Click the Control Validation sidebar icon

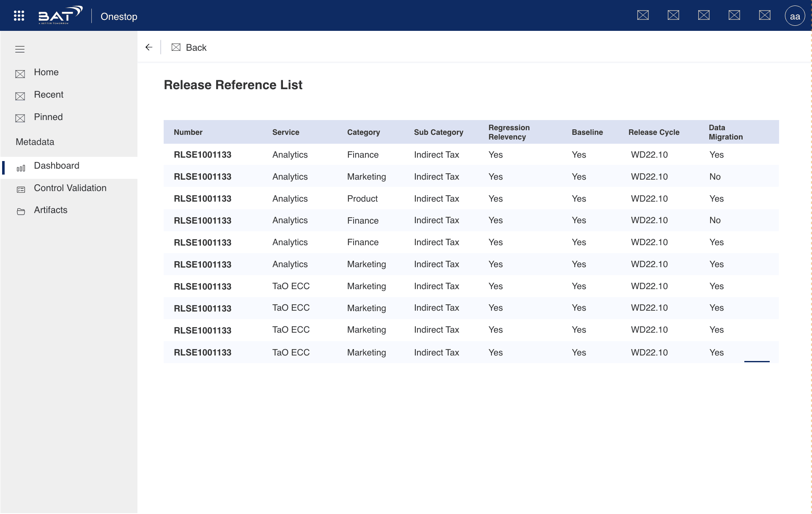click(x=21, y=190)
